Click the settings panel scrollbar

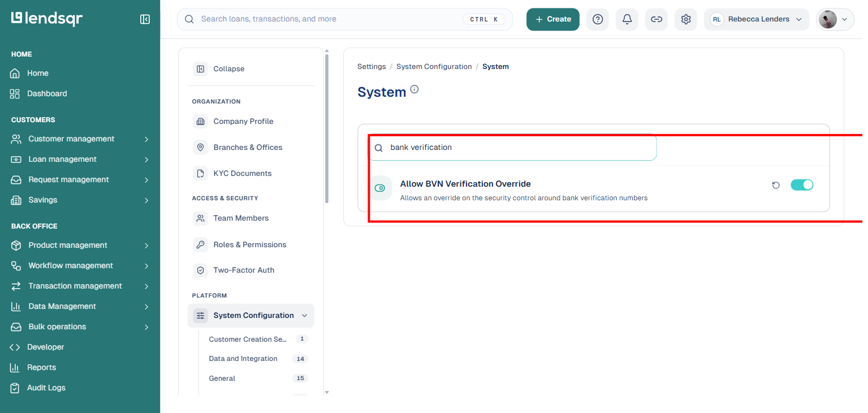(327, 129)
